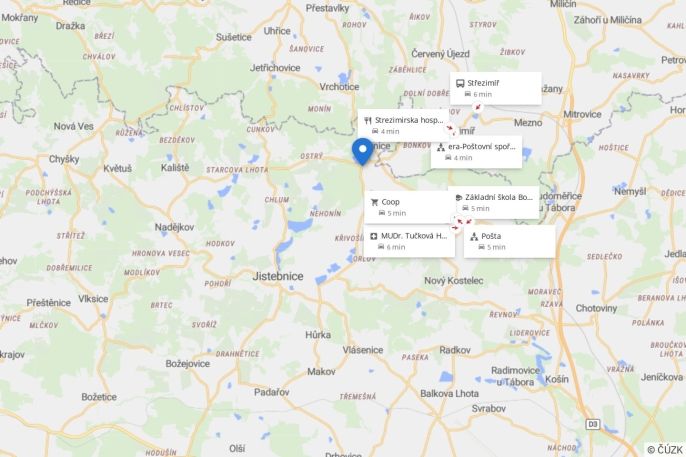Click the Chotoviny town label
Image resolution: width=686 pixels, height=457 pixels.
click(596, 308)
